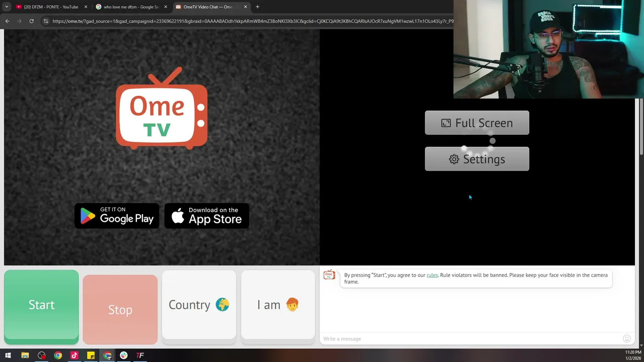Image resolution: width=644 pixels, height=362 pixels.
Task: Open Sticky Notes from the taskbar
Action: coord(91,355)
